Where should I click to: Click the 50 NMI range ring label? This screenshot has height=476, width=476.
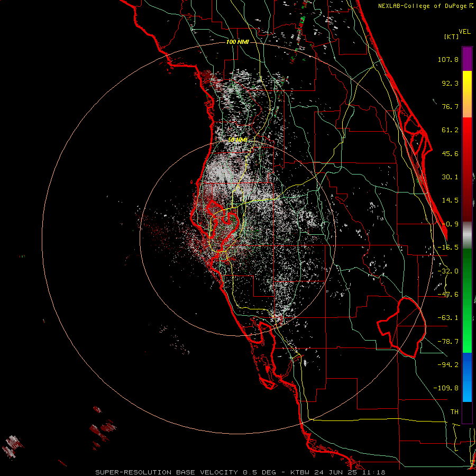click(237, 140)
